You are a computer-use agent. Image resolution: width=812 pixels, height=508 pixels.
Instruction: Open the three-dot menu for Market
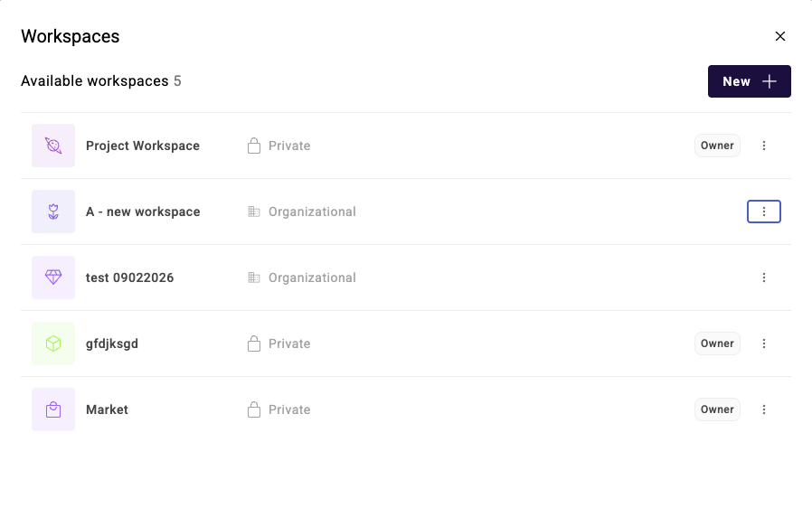click(764, 409)
